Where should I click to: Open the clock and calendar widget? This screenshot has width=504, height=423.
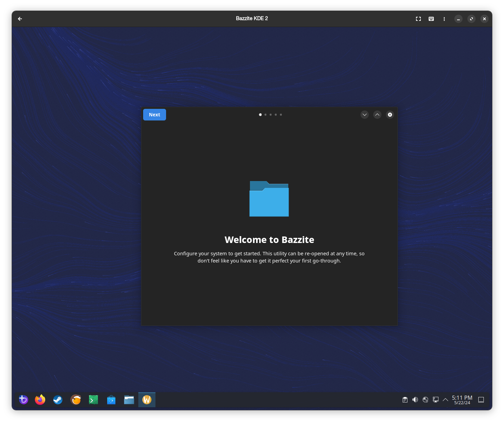(462, 400)
